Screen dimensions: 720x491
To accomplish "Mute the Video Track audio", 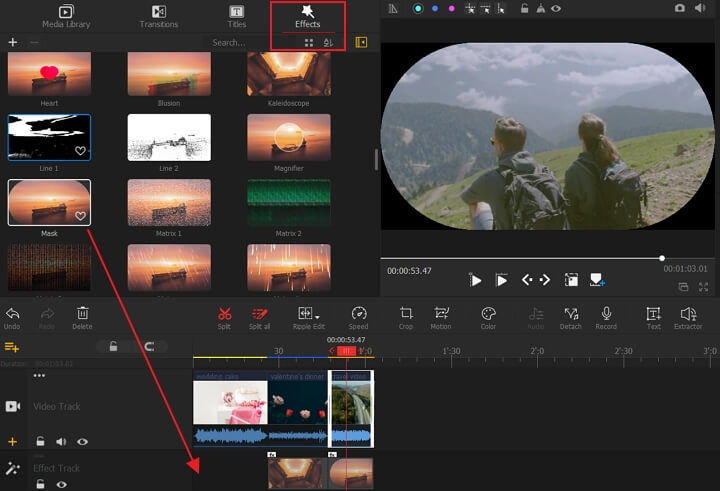I will pos(61,441).
